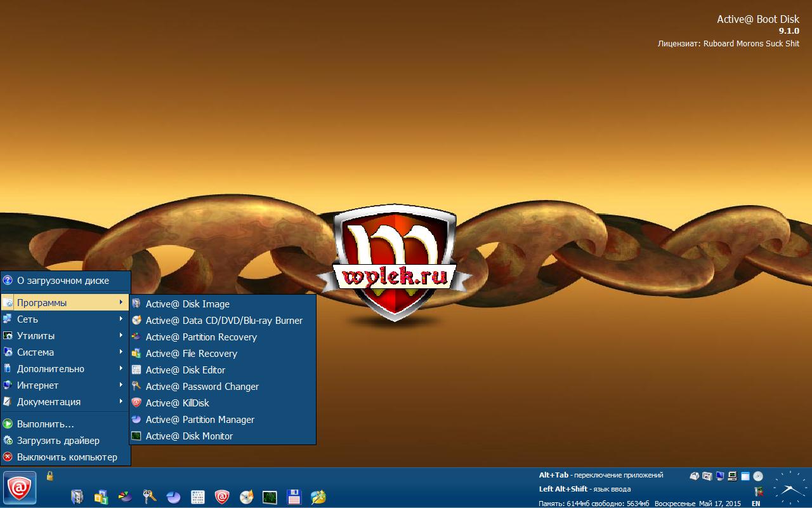The width and height of the screenshot is (812, 508).
Task: Launch KillDisk from the taskbar red shield icon
Action: click(x=222, y=497)
